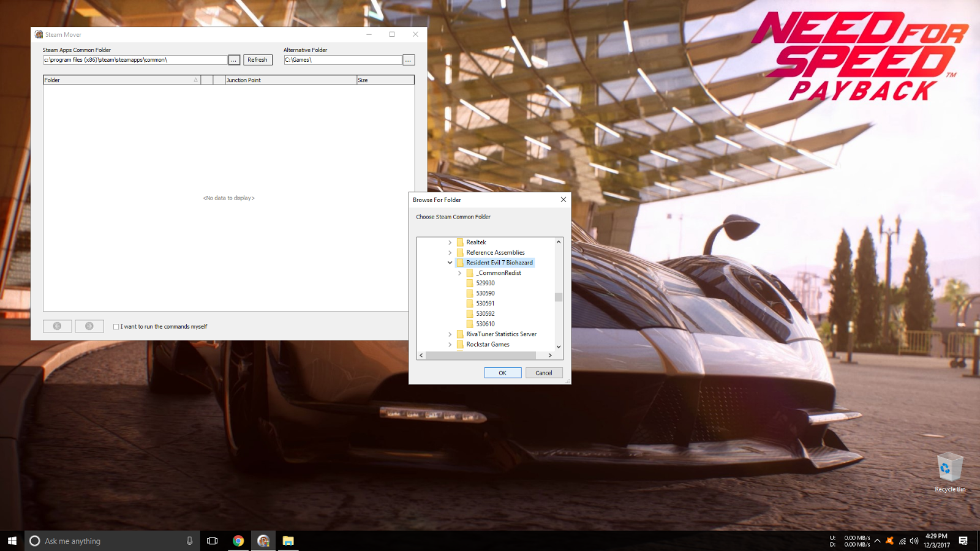Click the folder tree scroll-down arrow
Screen dimensions: 980x551
point(559,347)
